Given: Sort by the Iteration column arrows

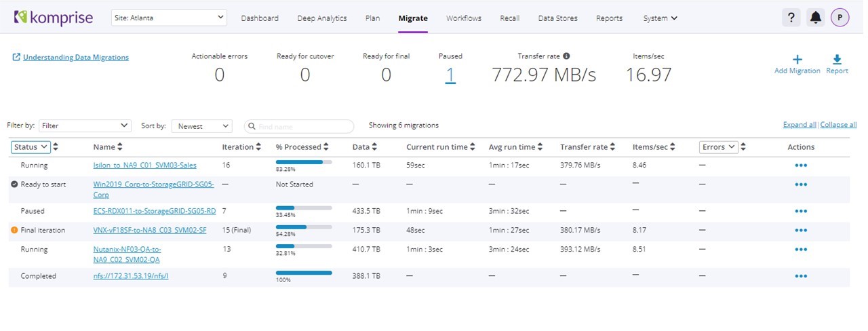Looking at the screenshot, I should click(258, 147).
